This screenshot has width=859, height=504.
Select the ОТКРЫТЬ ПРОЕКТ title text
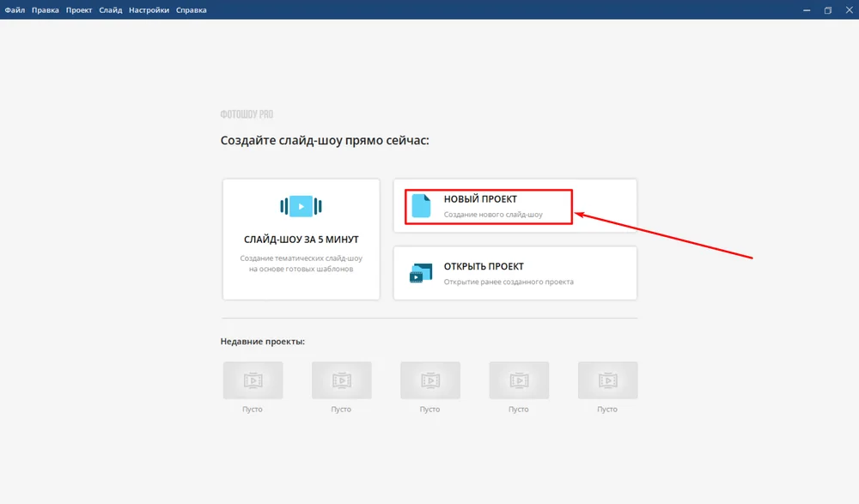click(484, 266)
